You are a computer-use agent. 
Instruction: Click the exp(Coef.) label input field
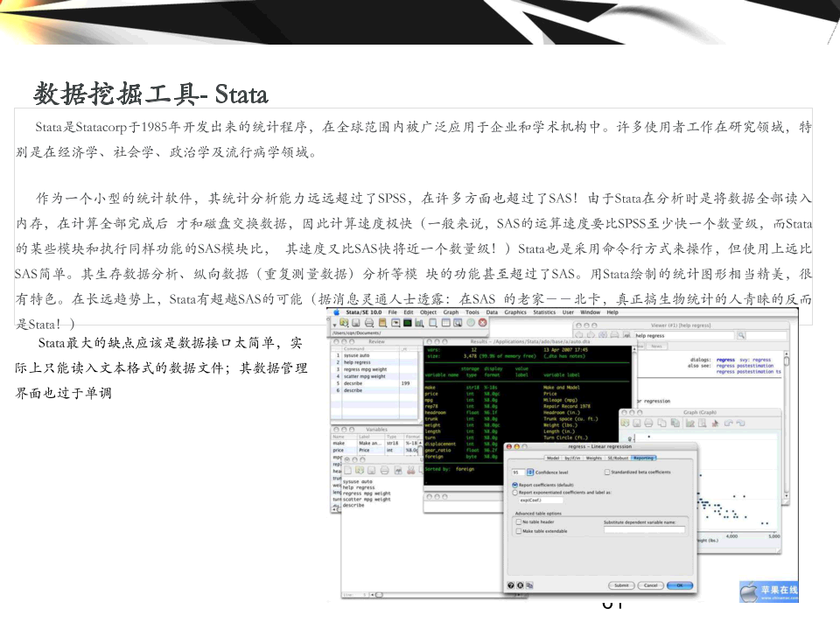pos(541,500)
